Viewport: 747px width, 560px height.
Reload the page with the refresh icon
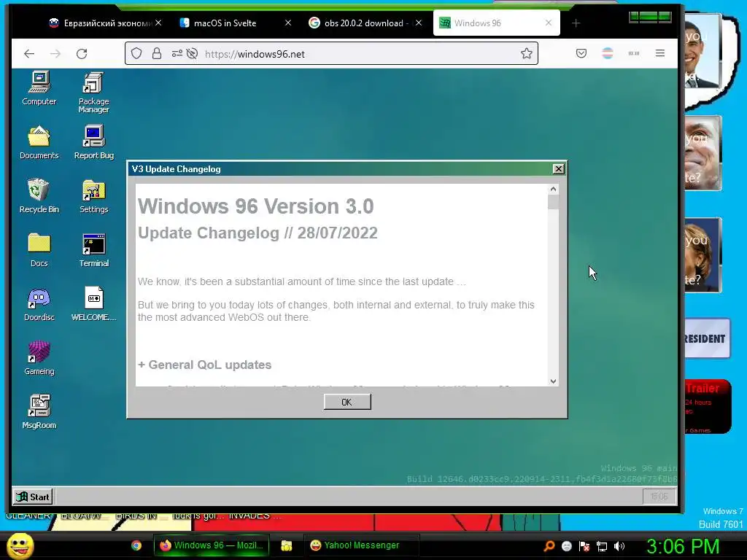point(82,54)
